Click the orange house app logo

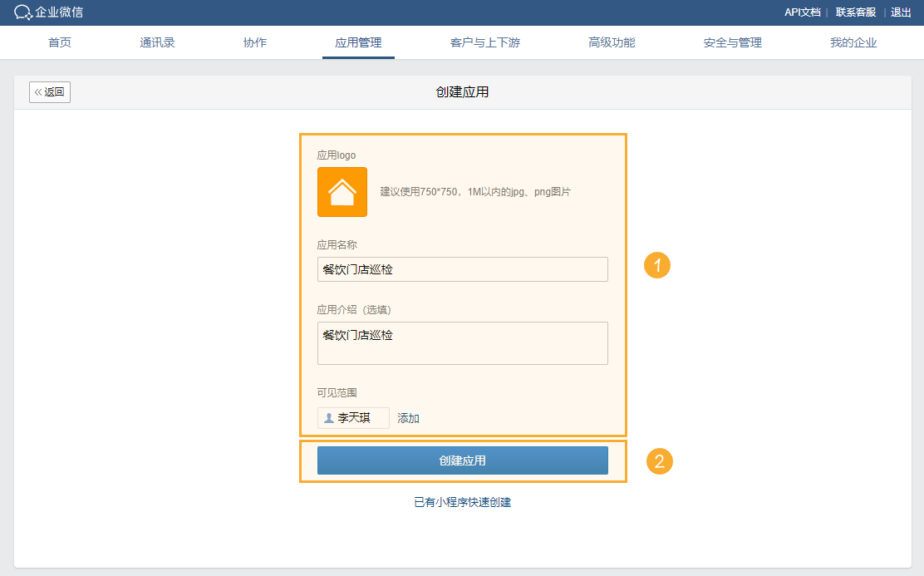[x=342, y=192]
